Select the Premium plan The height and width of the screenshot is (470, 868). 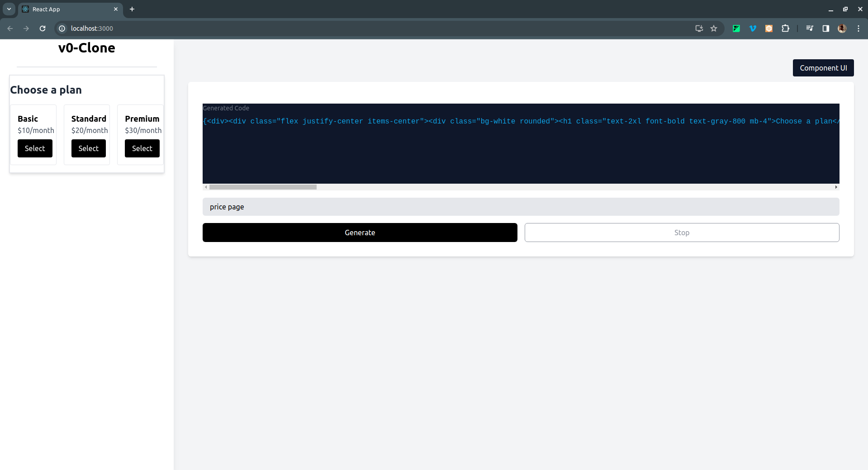[142, 148]
